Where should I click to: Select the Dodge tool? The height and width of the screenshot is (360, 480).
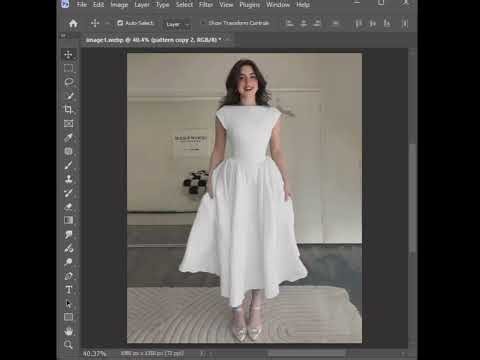click(68, 262)
